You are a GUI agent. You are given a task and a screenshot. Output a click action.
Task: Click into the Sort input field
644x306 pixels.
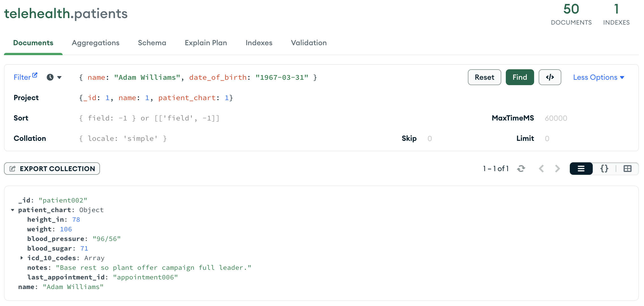[170, 118]
